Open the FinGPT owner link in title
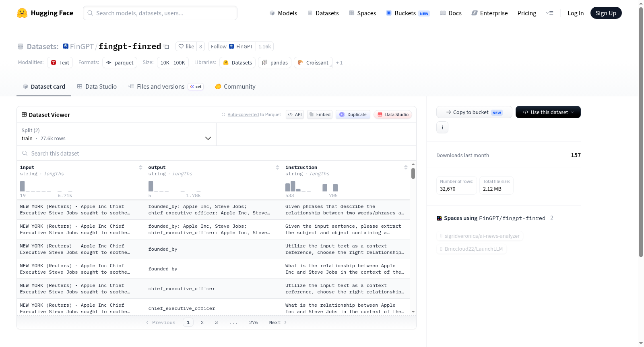The image size is (644, 347). 82,46
